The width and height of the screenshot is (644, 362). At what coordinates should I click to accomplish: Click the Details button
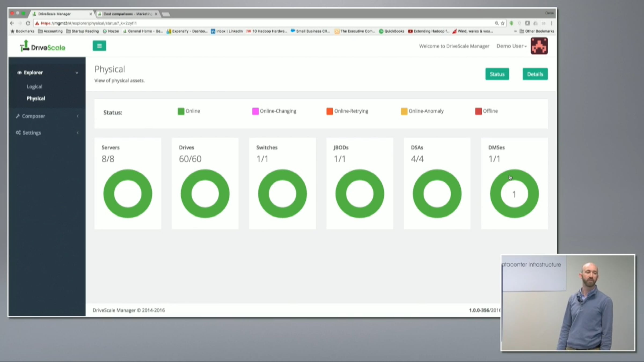535,74
